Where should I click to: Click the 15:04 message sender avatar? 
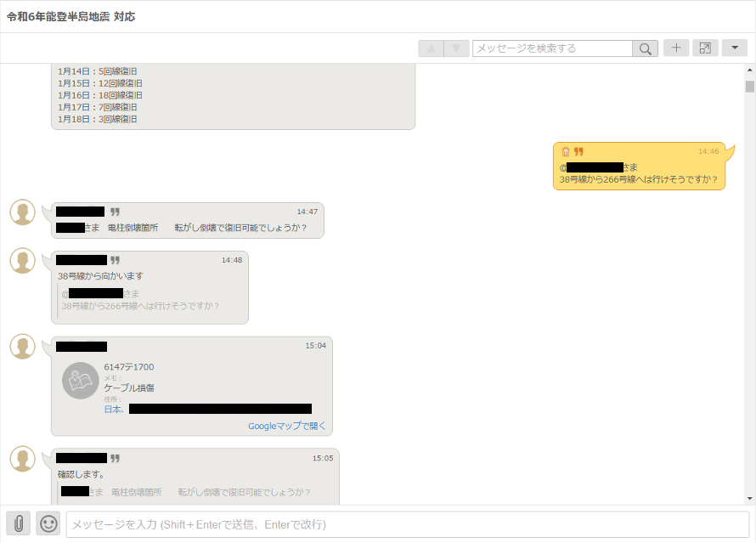tap(23, 346)
